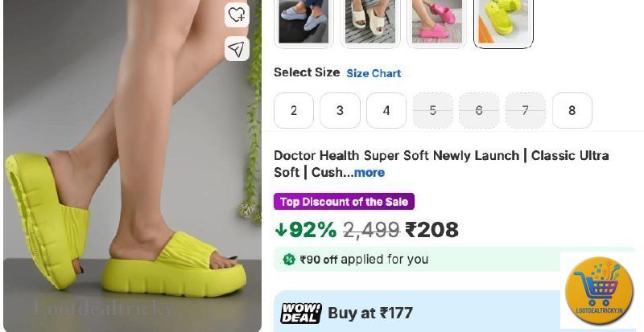Open the Lootdealtricky shopping cart logo
Viewport: 644px width, 332px height.
point(599,290)
